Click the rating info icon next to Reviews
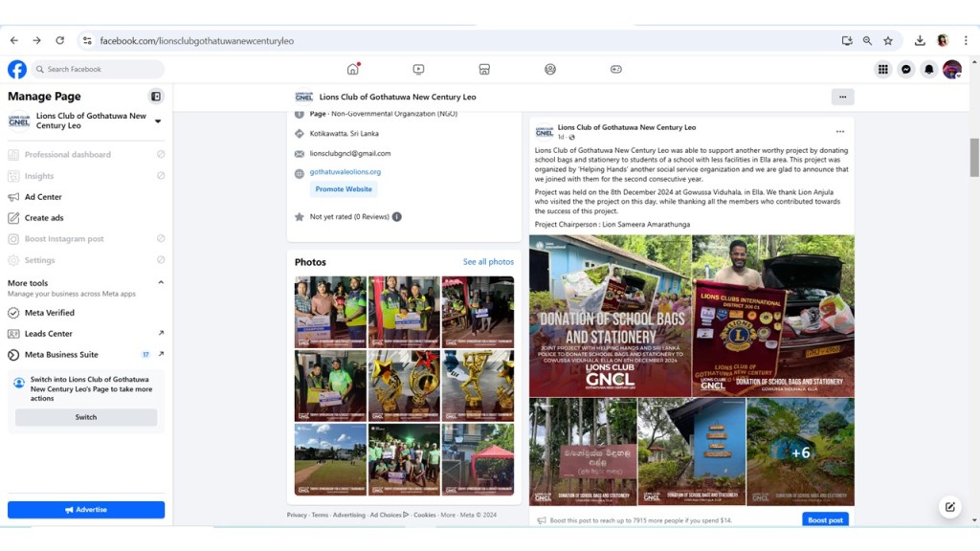980x551 pixels. click(397, 217)
